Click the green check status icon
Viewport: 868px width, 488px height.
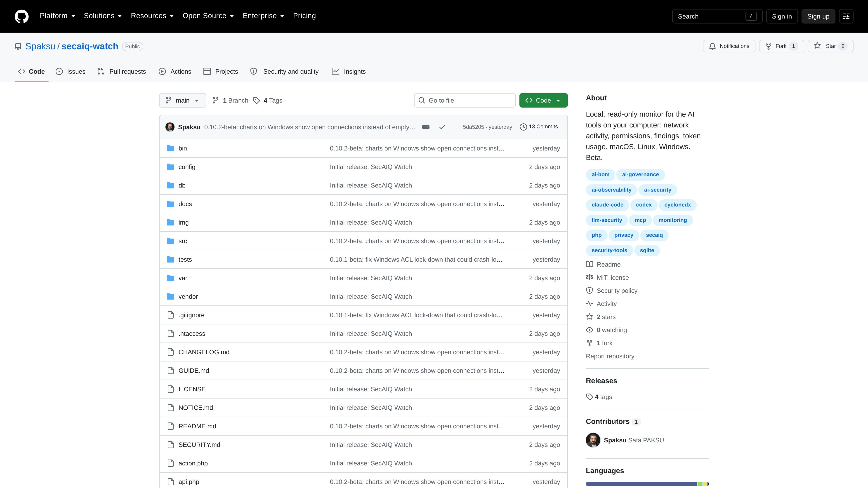[x=442, y=127]
